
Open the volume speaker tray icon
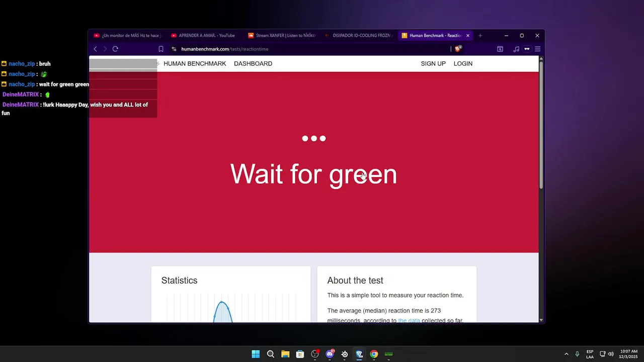point(611,354)
